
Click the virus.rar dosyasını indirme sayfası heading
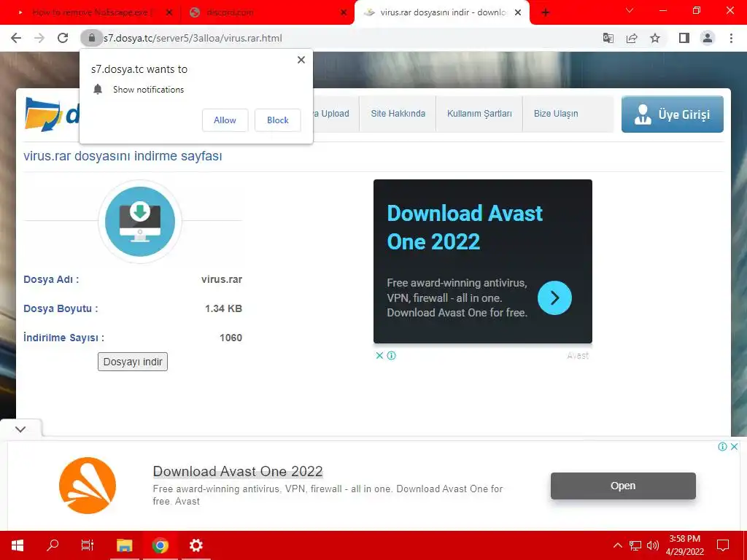pos(123,156)
